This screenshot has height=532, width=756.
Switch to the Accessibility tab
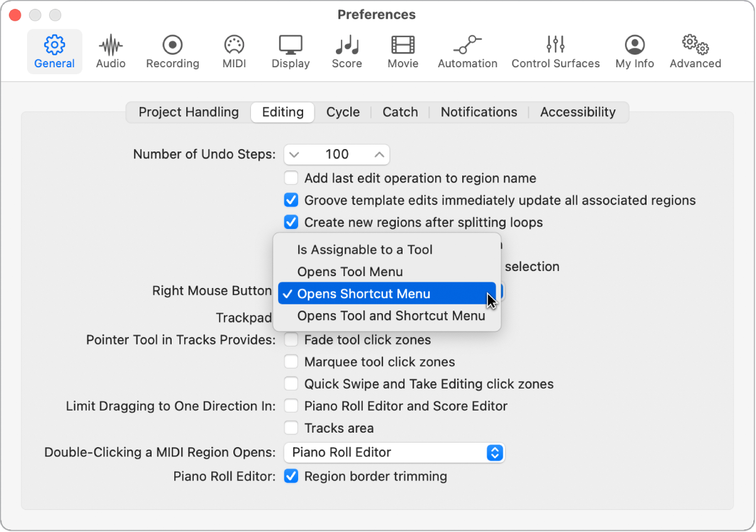coord(577,113)
